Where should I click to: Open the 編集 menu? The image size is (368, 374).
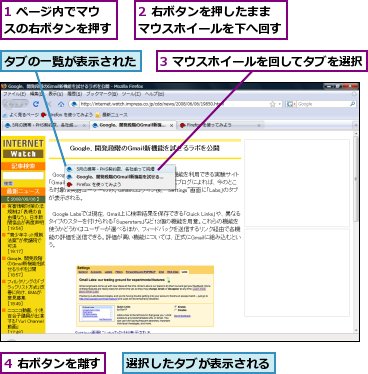pos(36,94)
